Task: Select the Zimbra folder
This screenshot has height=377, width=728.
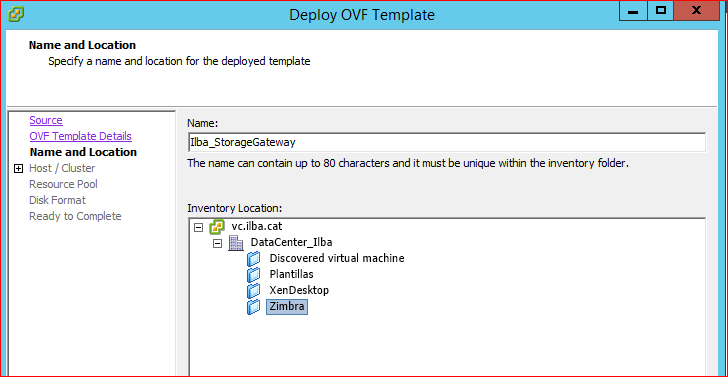Action: (x=286, y=306)
